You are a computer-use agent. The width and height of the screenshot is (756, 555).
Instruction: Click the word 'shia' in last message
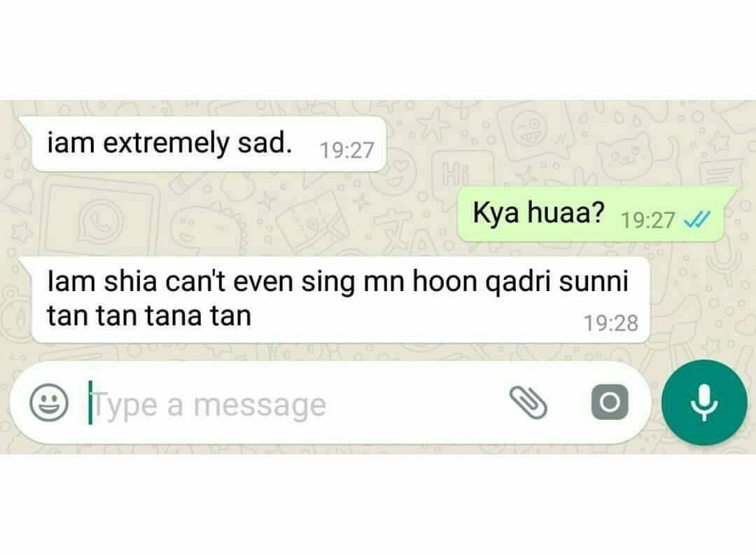pos(130,281)
